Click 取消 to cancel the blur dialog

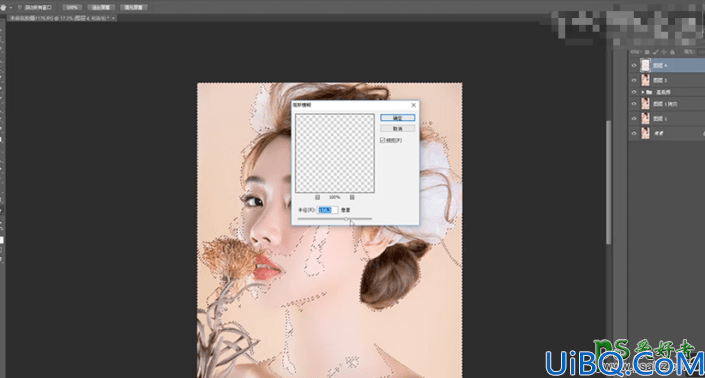(397, 129)
